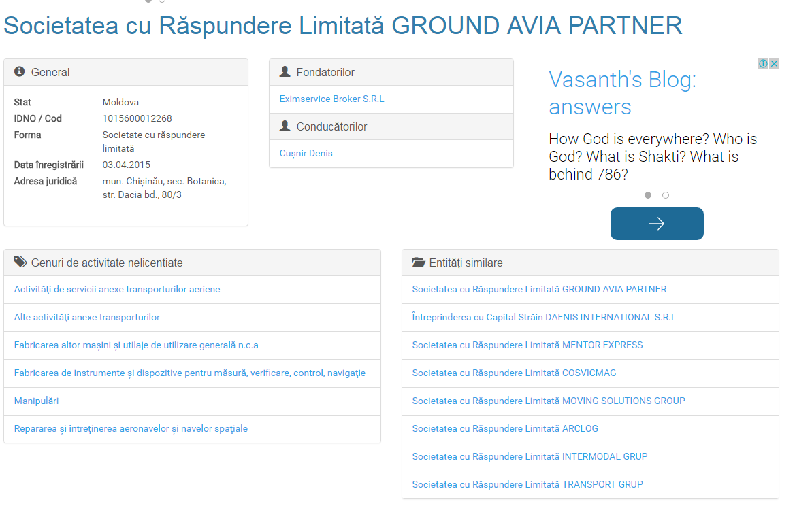Click the Genuri de activitate nelicentiate header

[x=192, y=263]
